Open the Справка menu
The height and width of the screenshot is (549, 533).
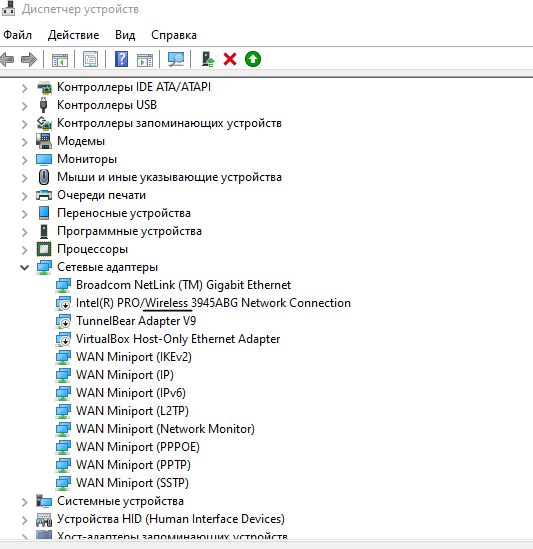pyautogui.click(x=174, y=35)
